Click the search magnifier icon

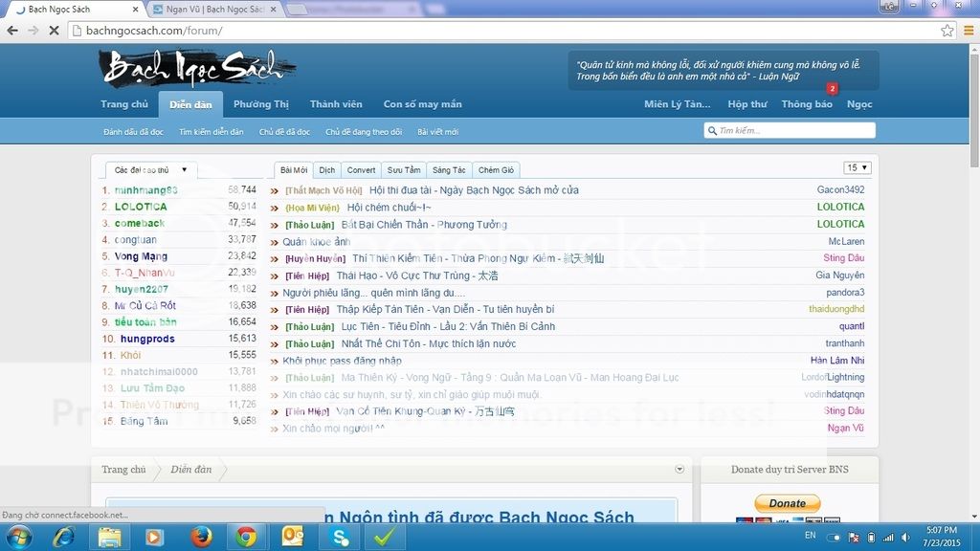711,130
